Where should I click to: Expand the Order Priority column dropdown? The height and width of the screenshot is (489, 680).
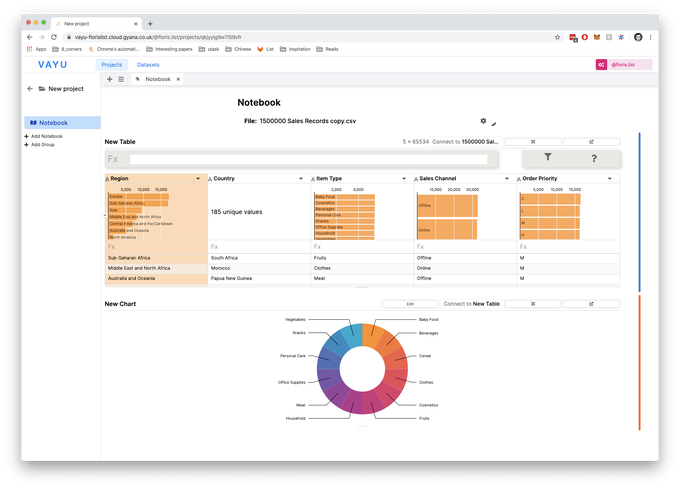pyautogui.click(x=611, y=179)
